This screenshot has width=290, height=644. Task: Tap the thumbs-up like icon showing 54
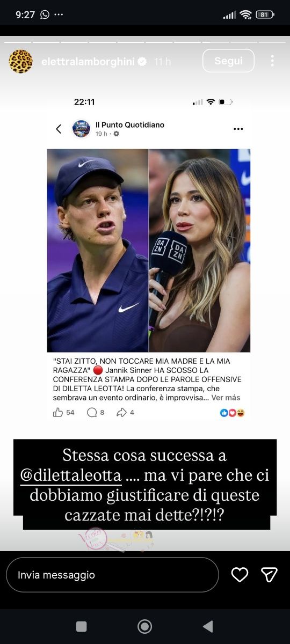[x=58, y=412]
